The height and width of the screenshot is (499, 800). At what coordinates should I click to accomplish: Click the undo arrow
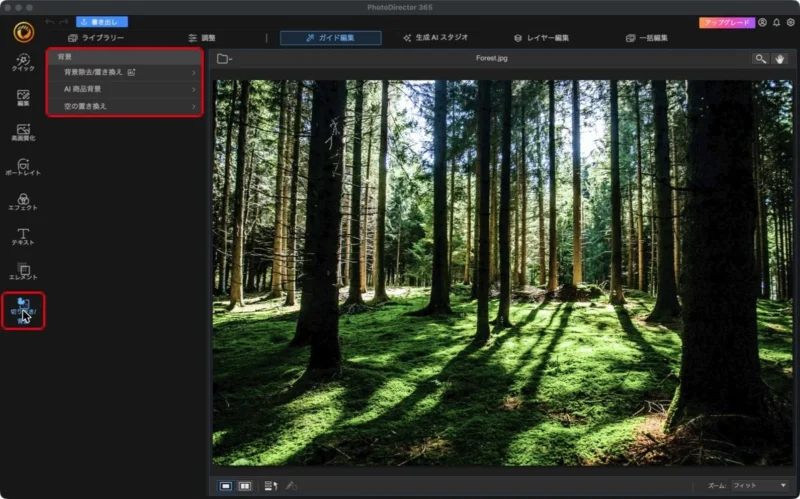coord(49,22)
